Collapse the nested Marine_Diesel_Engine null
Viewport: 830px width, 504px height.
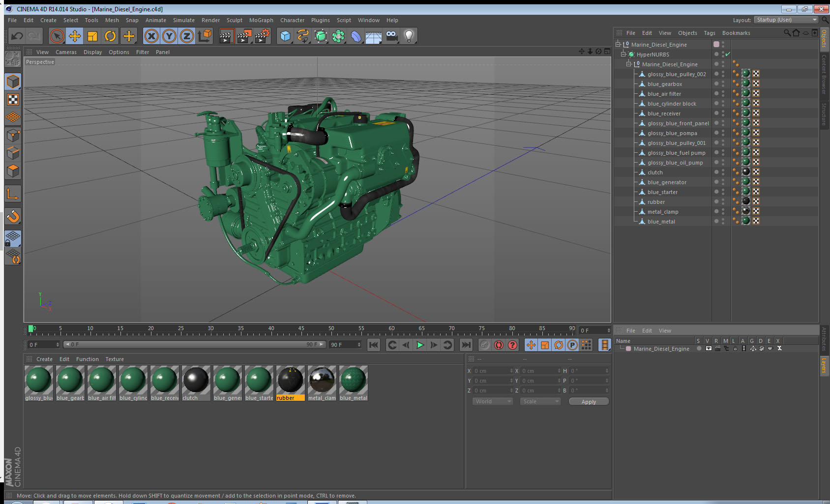628,64
